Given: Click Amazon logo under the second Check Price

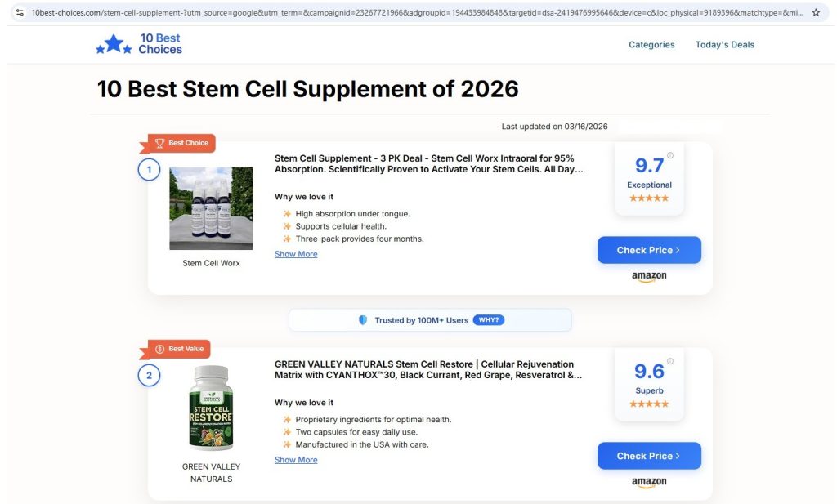Looking at the screenshot, I should tap(649, 483).
